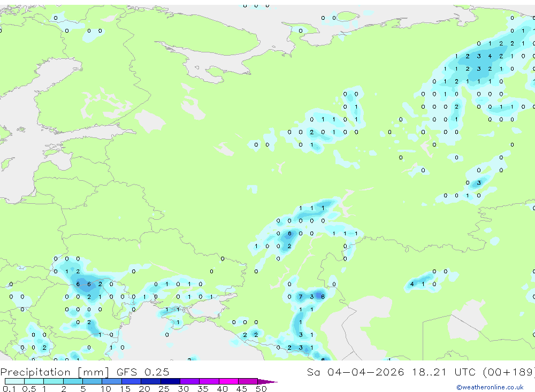535x392 pixels.
Task: Click the '25' legend scale value
Action: (164, 389)
